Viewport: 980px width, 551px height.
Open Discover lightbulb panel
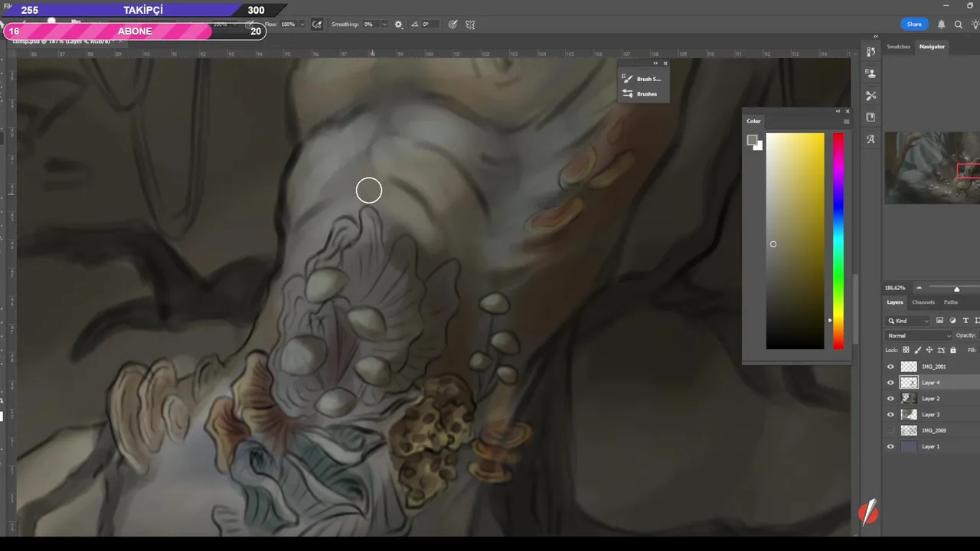coord(975,24)
